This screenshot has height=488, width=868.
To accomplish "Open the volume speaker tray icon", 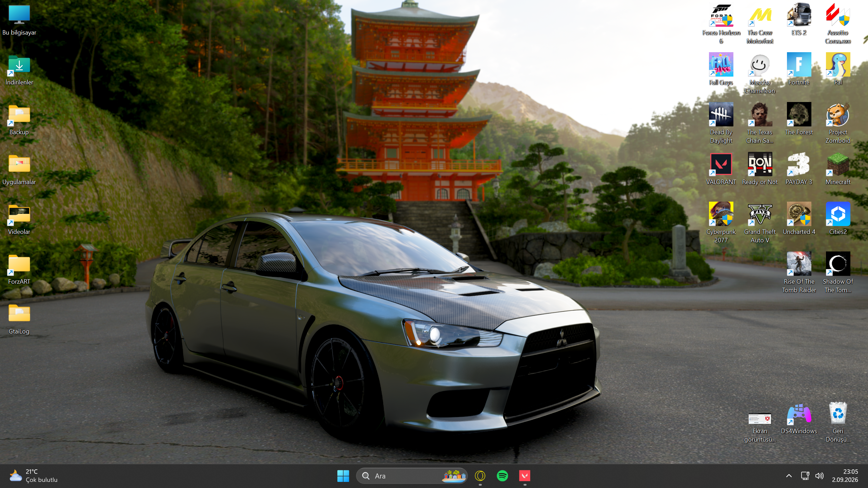I will click(820, 476).
